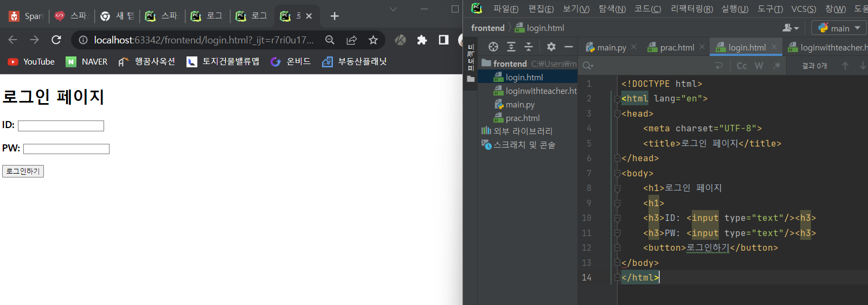The width and height of the screenshot is (868, 305).
Task: Toggle Words (W) option in find bar
Action: (759, 66)
